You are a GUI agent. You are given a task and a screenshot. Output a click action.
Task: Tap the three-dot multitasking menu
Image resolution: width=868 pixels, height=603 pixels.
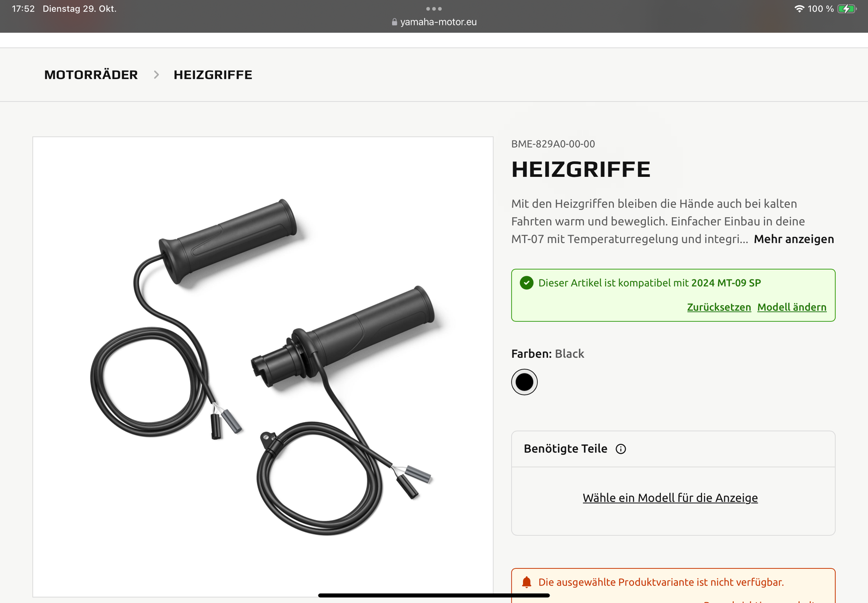(433, 9)
